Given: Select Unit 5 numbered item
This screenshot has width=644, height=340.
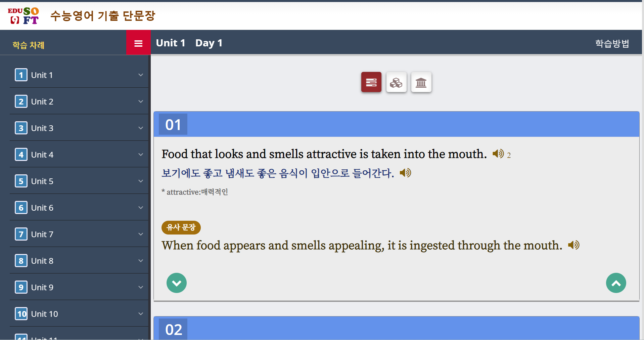Looking at the screenshot, I should pyautogui.click(x=79, y=181).
